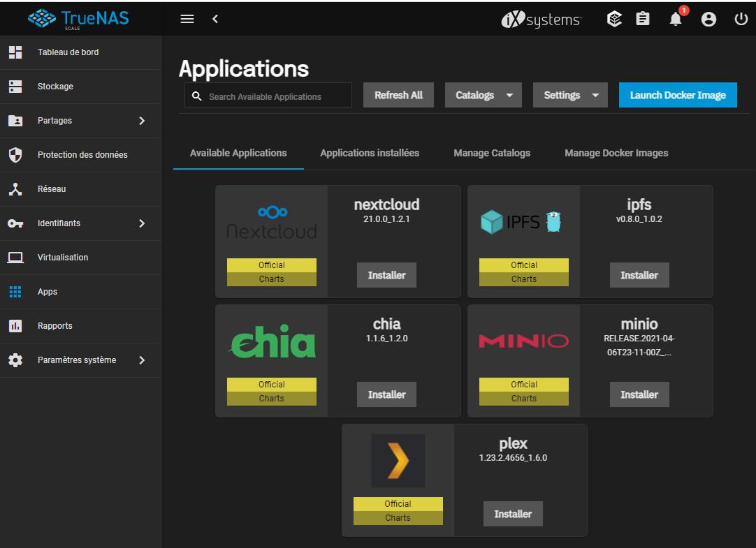
Task: Click the plex version 1.23.2.4656_1.6.0 text
Action: [x=513, y=458]
